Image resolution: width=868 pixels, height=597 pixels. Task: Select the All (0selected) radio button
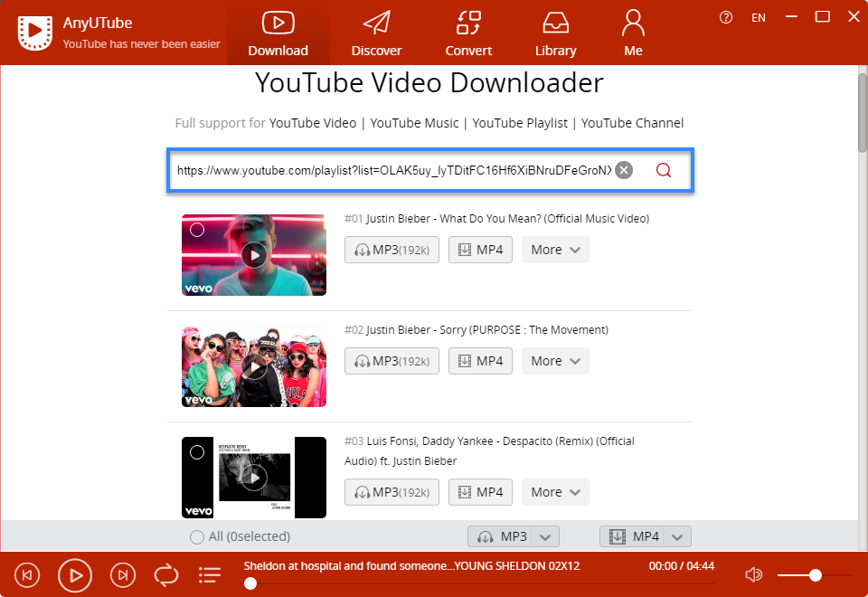(x=196, y=536)
